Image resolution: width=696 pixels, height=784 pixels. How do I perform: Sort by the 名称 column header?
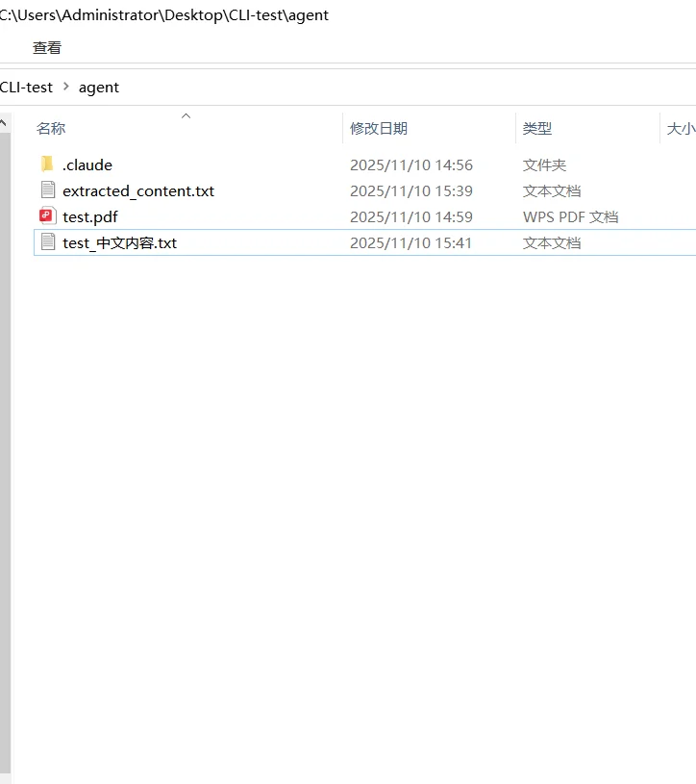pos(51,129)
